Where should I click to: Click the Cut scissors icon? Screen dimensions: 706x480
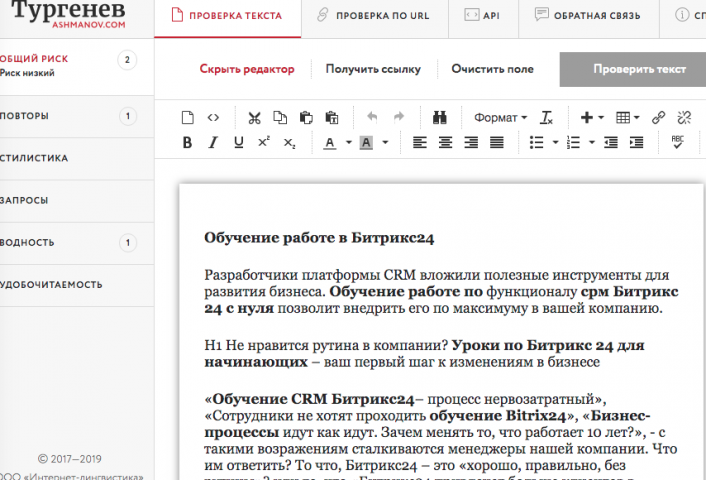point(254,117)
